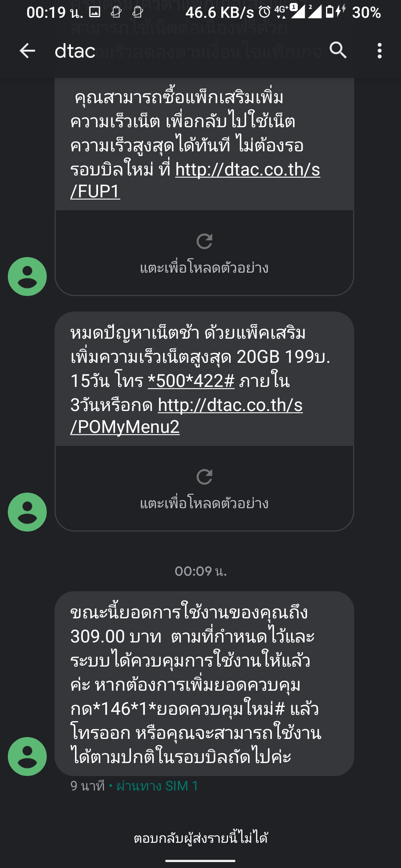Select the 309.00 baht usage message bubble
401x868 pixels.
[x=204, y=684]
